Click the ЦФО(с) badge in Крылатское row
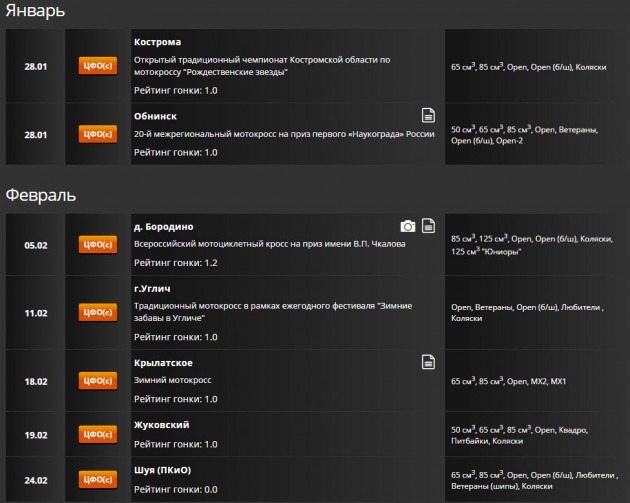 click(99, 380)
